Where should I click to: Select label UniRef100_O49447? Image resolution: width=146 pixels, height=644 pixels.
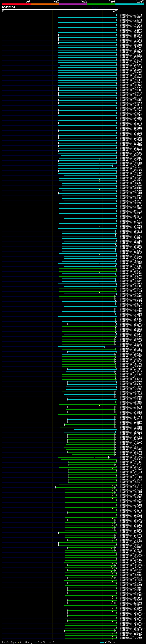click(x=131, y=87)
